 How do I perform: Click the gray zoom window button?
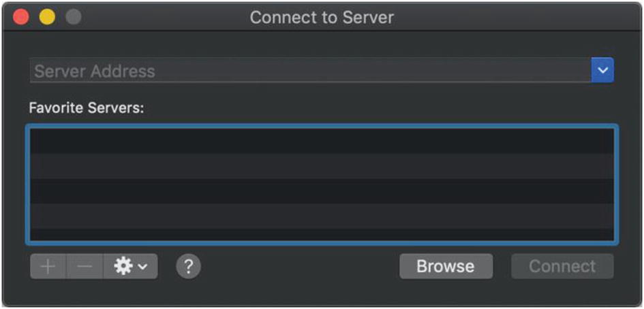(x=72, y=17)
